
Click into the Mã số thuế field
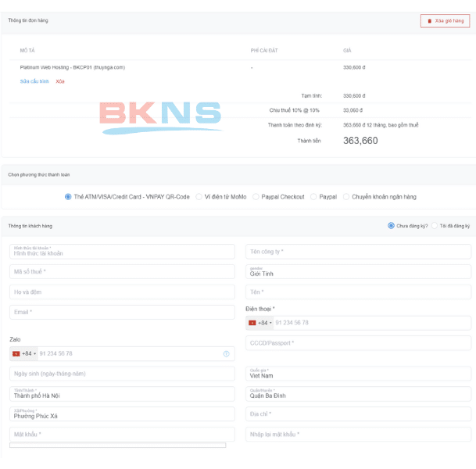(x=122, y=272)
